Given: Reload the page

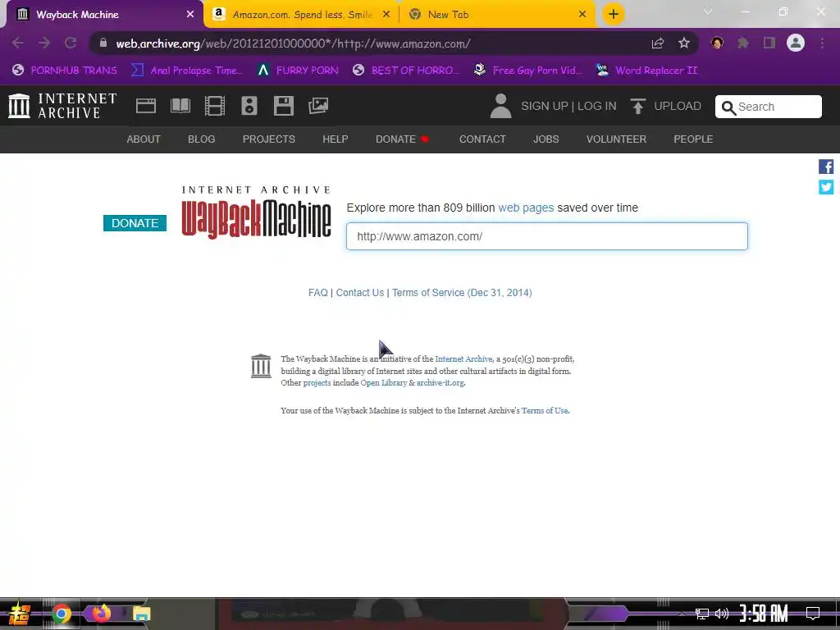Looking at the screenshot, I should click(71, 43).
